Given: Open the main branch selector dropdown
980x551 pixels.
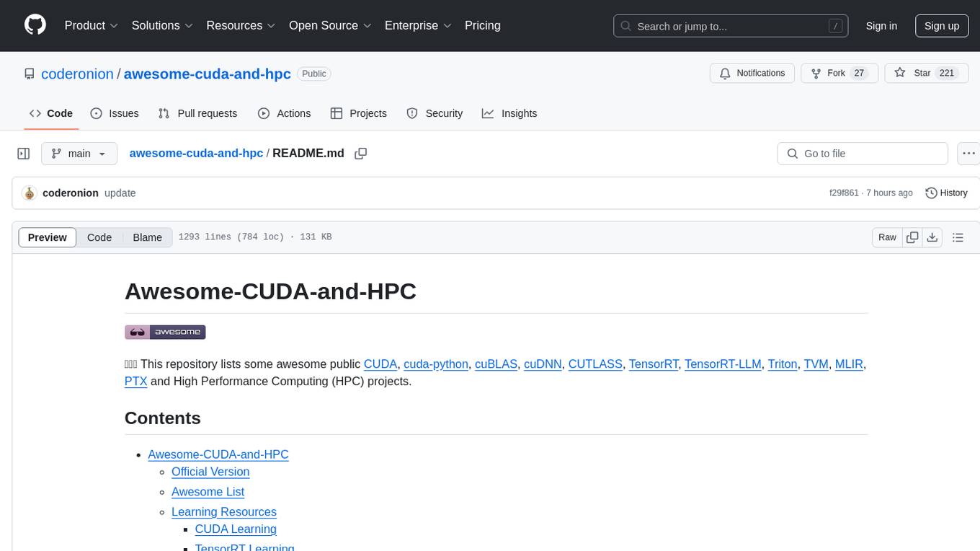Looking at the screenshot, I should (x=79, y=154).
